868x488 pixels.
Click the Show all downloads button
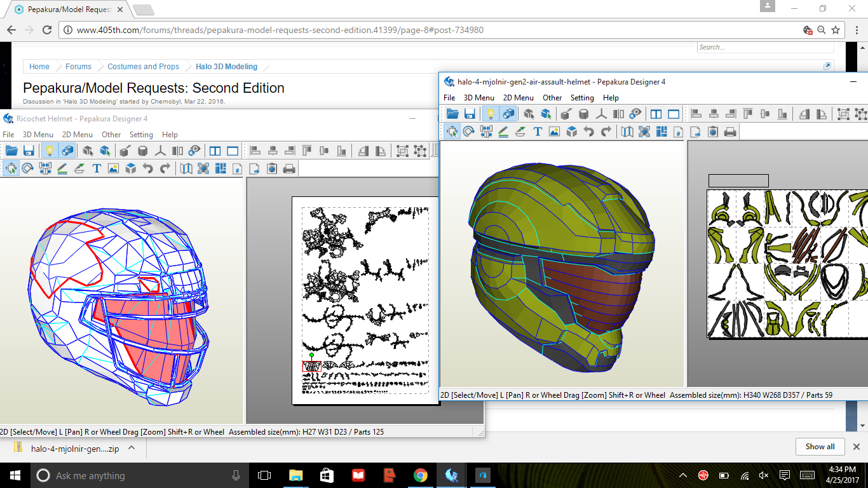pos(820,447)
